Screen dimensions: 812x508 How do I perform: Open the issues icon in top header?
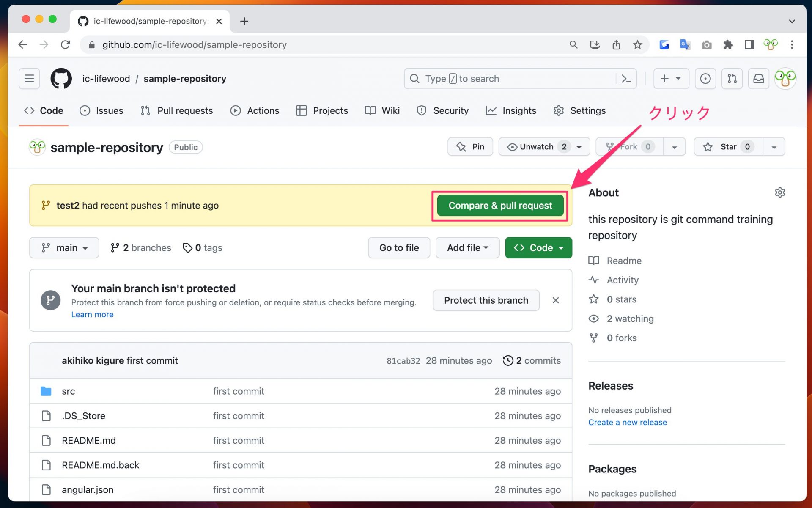coord(705,79)
